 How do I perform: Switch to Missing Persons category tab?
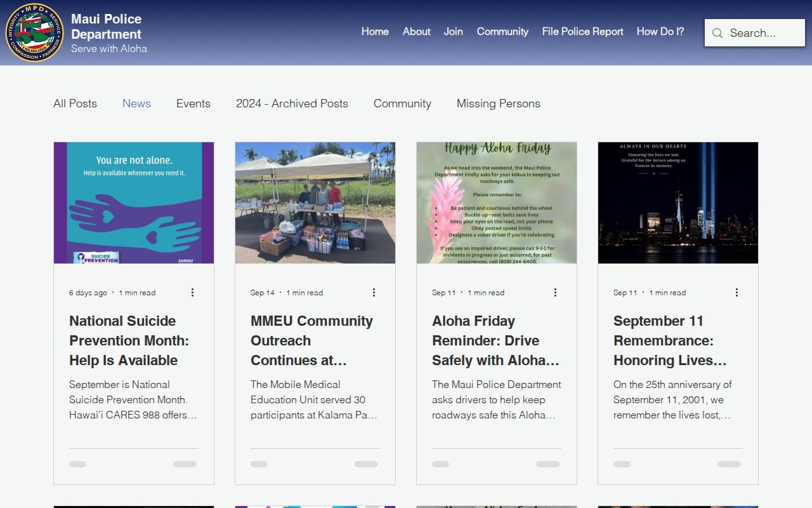pos(498,104)
